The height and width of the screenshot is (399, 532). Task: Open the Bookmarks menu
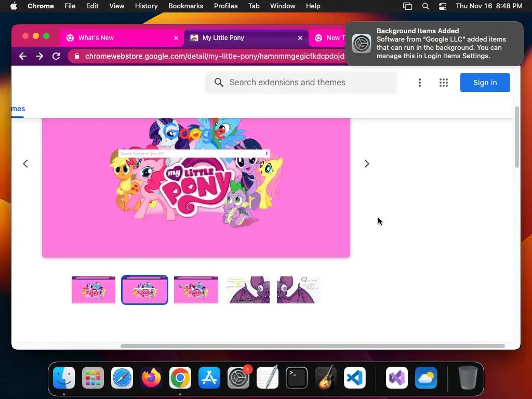pyautogui.click(x=185, y=6)
